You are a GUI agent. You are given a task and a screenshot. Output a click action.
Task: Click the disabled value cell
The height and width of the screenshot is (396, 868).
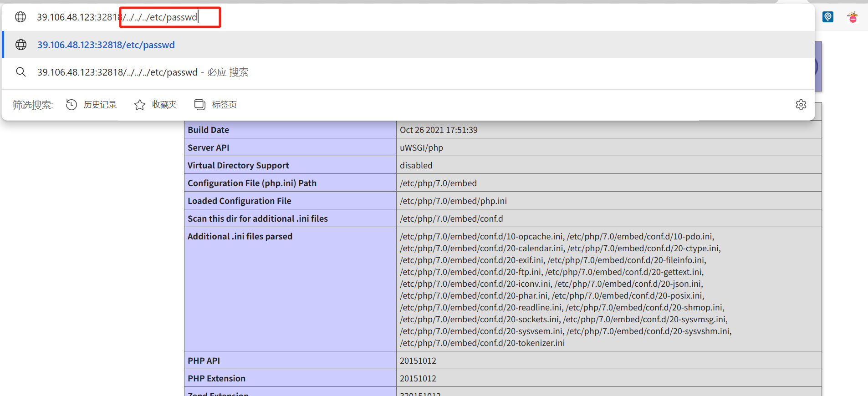(x=609, y=165)
